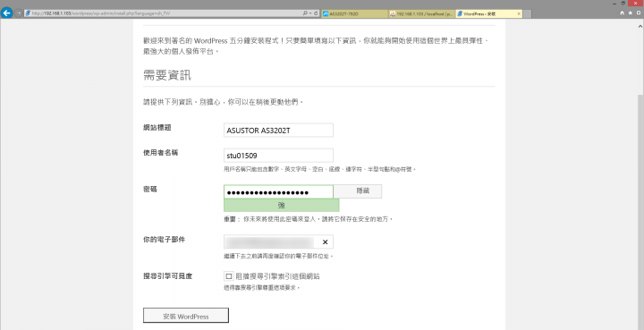Clear the email field with the X icon
This screenshot has width=644, height=330.
pyautogui.click(x=325, y=242)
